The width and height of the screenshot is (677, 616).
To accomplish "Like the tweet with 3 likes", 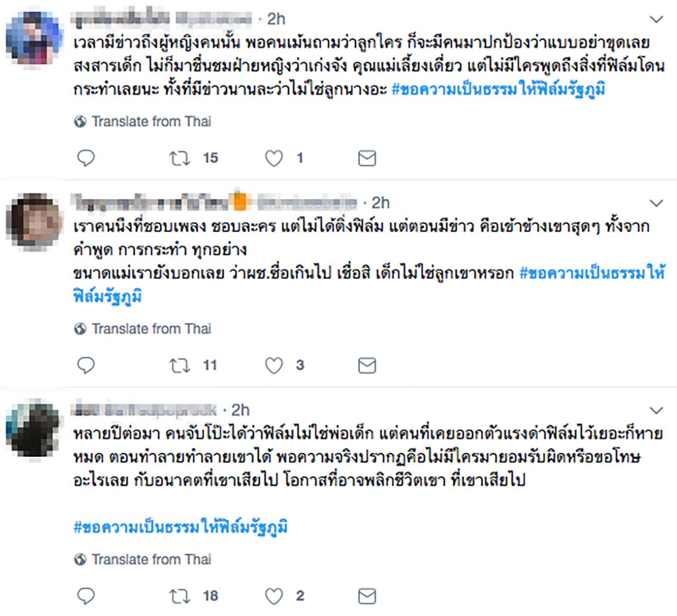I will click(x=273, y=365).
